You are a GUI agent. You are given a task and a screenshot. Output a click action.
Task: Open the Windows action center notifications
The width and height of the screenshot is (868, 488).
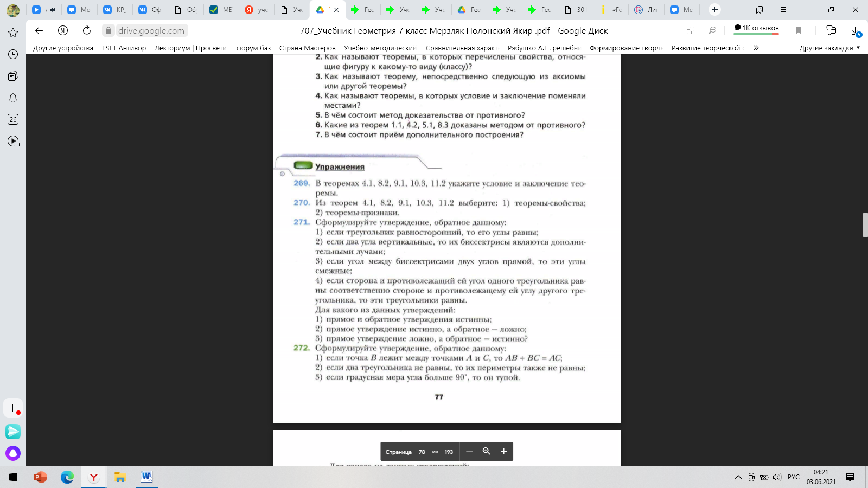coord(850,477)
